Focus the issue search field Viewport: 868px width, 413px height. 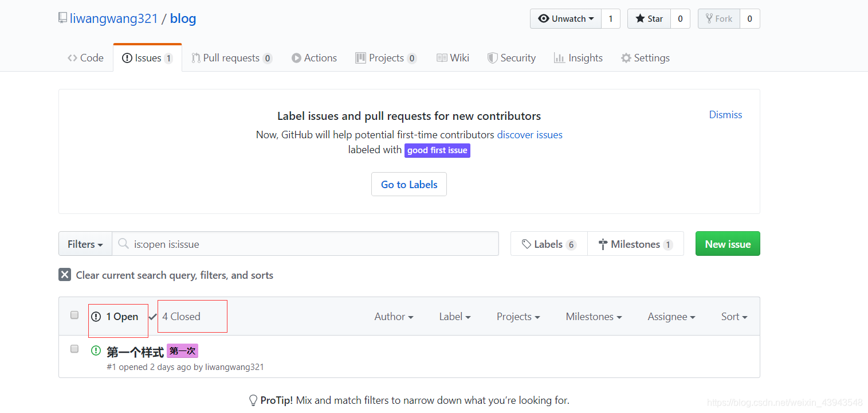pyautogui.click(x=305, y=244)
